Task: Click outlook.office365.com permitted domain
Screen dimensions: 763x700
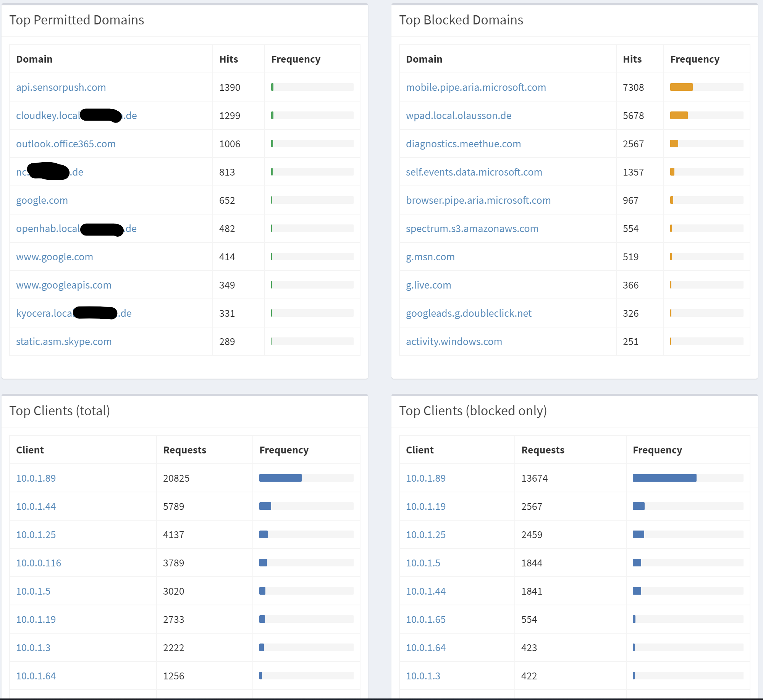Action: pos(66,144)
